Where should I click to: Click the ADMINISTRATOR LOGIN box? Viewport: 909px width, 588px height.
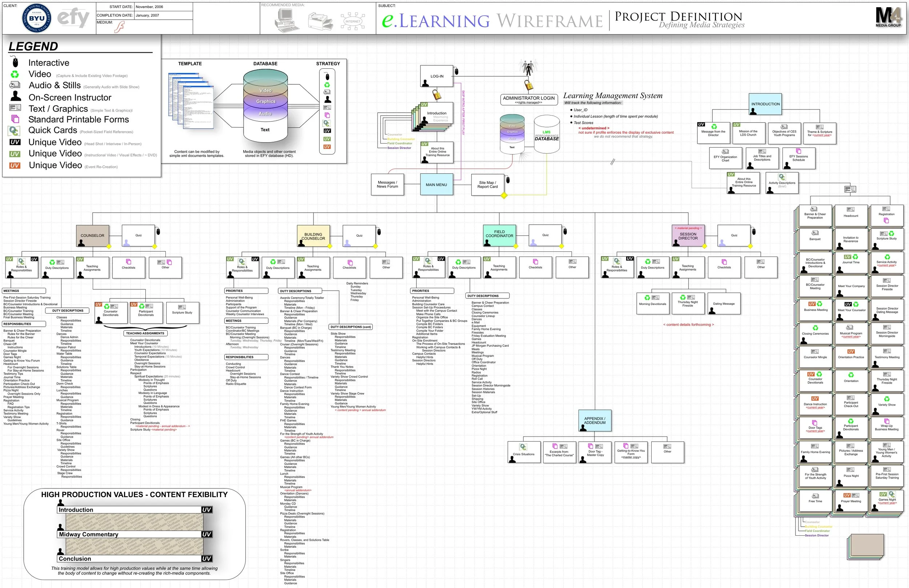pos(529,99)
